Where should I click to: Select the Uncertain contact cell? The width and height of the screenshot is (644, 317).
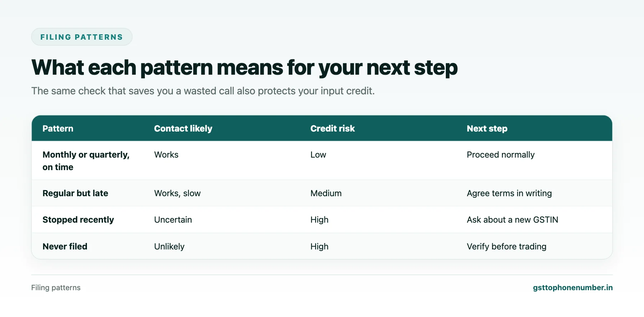tap(173, 220)
